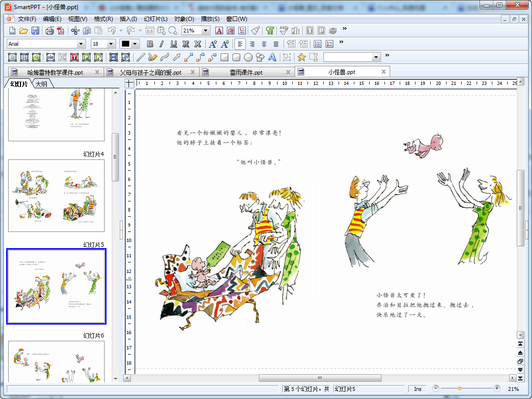The height and width of the screenshot is (399, 532).
Task: Select the straight line drawing tool
Action: [x=141, y=57]
